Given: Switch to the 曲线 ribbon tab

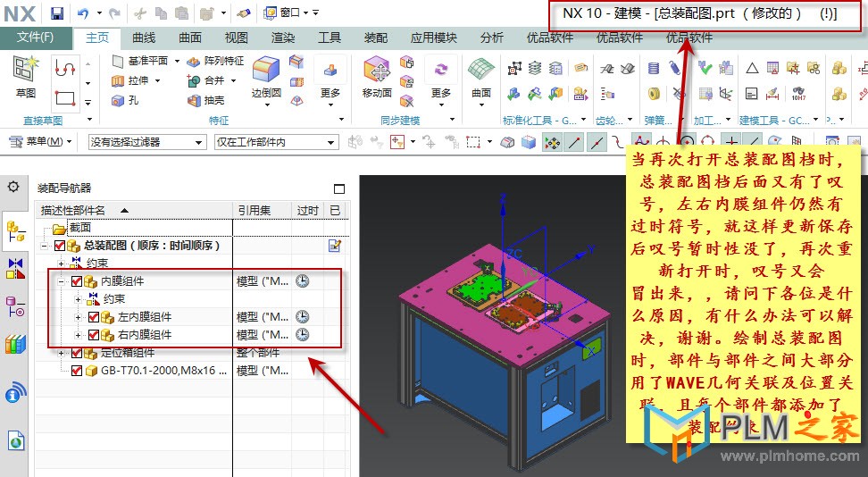Looking at the screenshot, I should click(x=144, y=38).
